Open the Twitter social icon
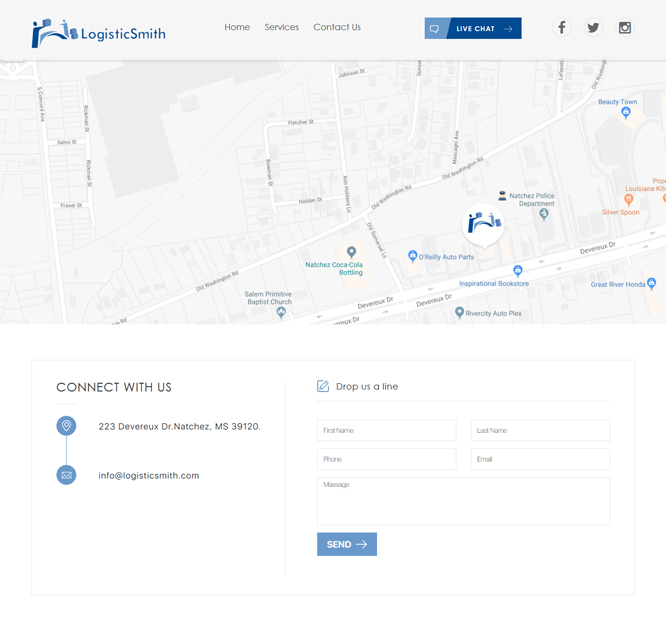Screen dimensions: 666x630 pos(593,28)
